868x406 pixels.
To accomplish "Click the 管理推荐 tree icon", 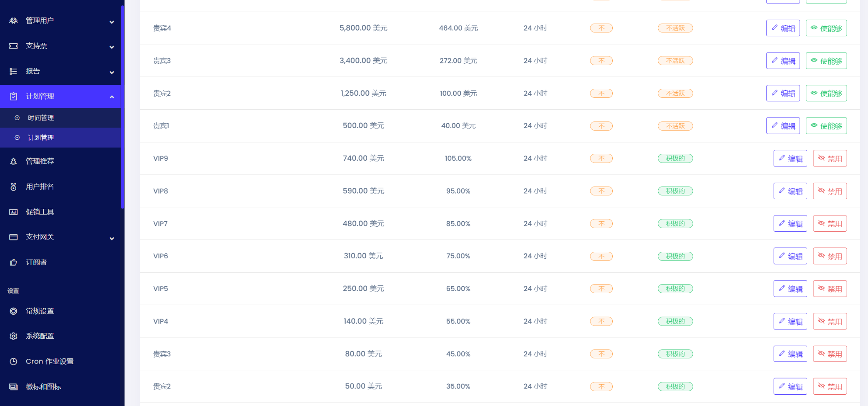I will tap(14, 161).
